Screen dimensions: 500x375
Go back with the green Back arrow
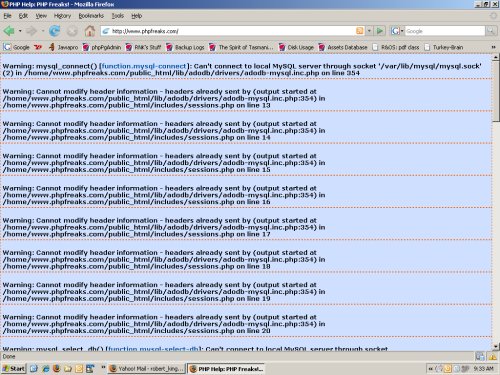click(x=9, y=31)
